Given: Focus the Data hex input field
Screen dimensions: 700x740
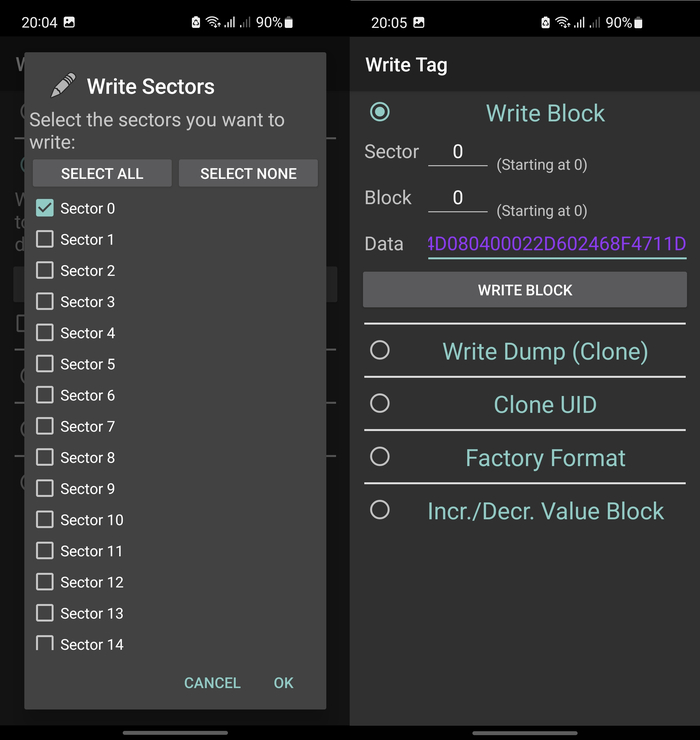Looking at the screenshot, I should [556, 244].
